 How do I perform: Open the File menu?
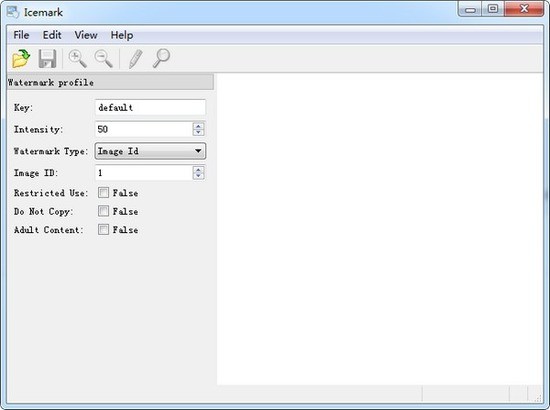coord(21,35)
